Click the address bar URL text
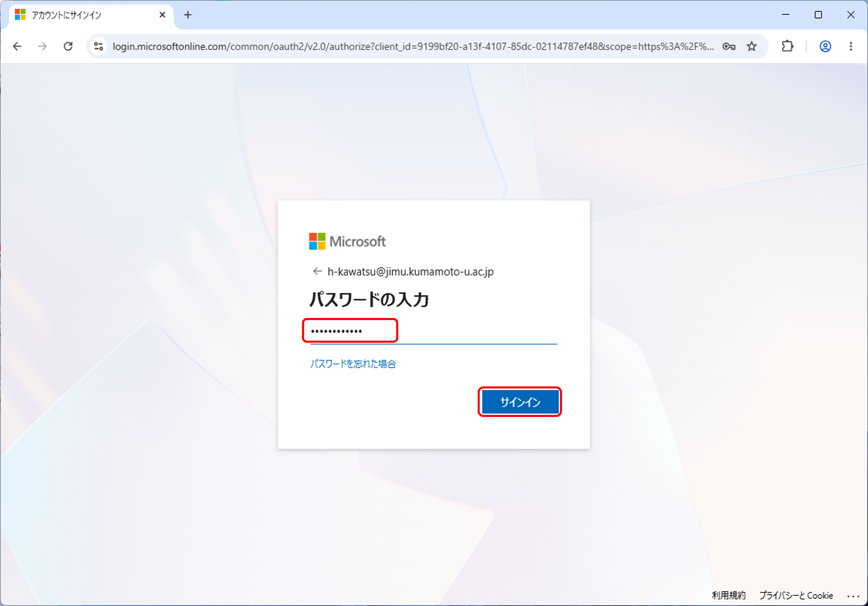Image resolution: width=868 pixels, height=606 pixels. pyautogui.click(x=413, y=46)
